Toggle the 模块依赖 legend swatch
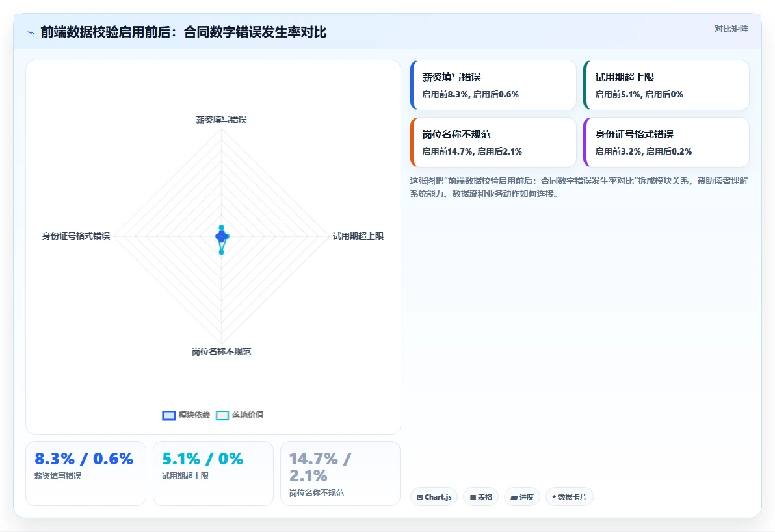Image resolution: width=775 pixels, height=532 pixels. (x=169, y=416)
